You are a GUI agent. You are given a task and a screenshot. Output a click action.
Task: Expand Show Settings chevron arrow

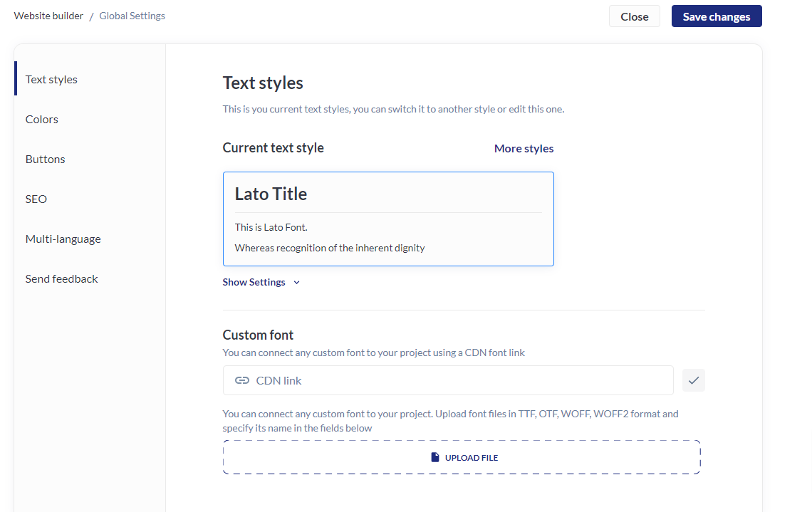click(x=297, y=283)
